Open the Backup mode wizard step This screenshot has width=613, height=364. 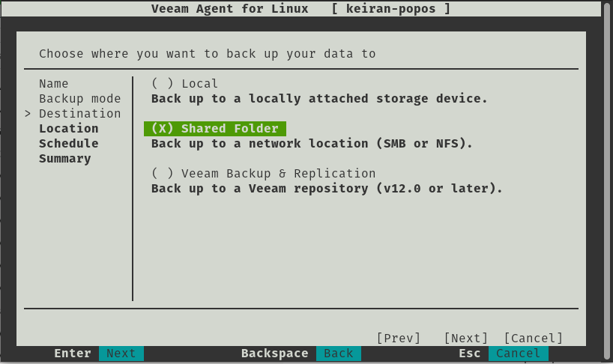pyautogui.click(x=79, y=98)
